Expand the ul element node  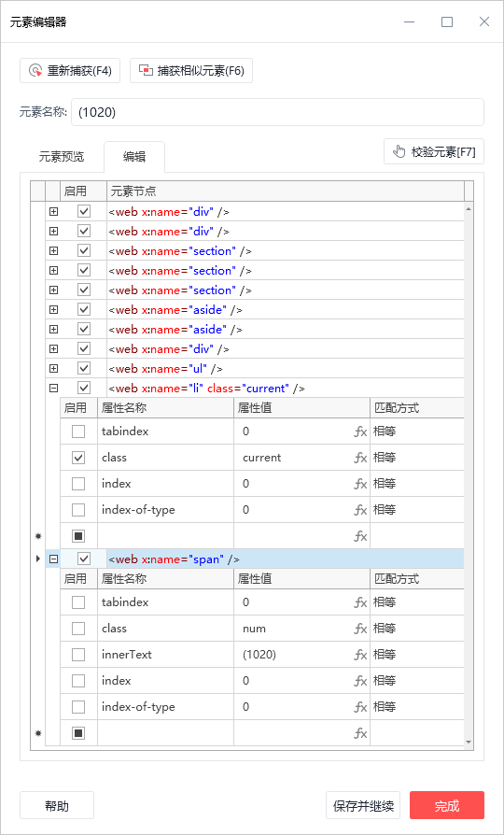pyautogui.click(x=53, y=369)
